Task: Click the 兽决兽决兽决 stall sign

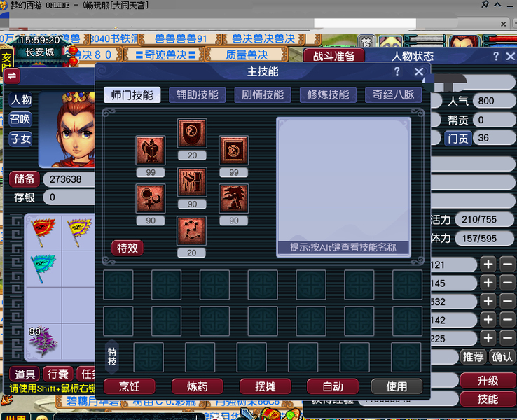Action: point(263,39)
